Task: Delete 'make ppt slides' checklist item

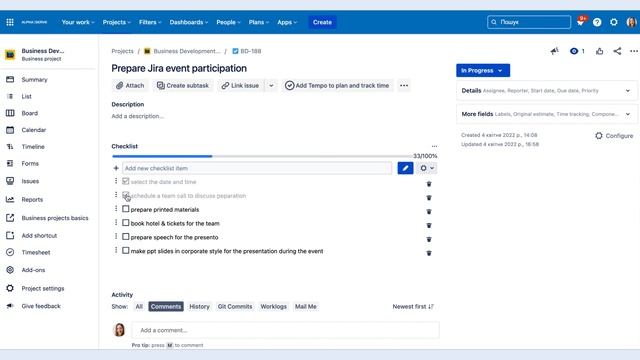Action: (x=429, y=253)
